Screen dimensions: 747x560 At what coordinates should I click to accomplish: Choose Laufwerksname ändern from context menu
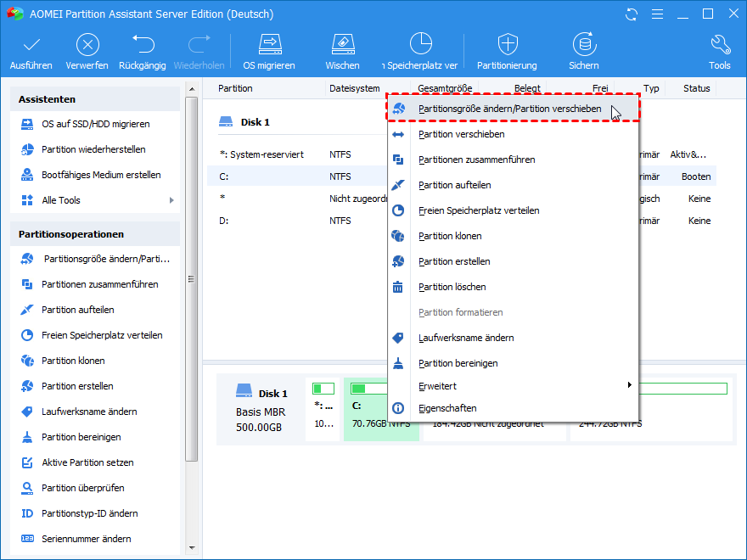coord(513,338)
